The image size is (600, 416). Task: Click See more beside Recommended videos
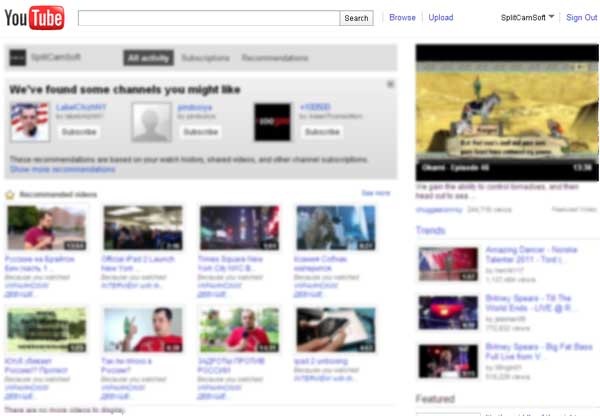point(376,193)
